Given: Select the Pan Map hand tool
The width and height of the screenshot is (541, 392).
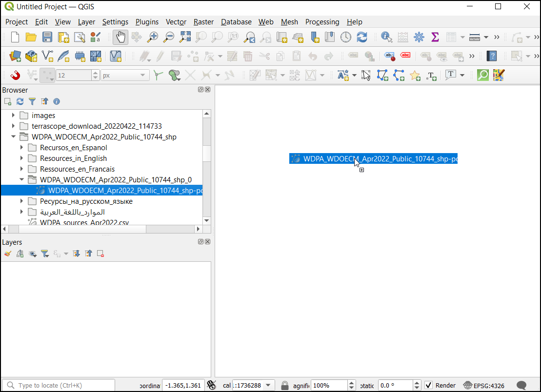Looking at the screenshot, I should 120,37.
